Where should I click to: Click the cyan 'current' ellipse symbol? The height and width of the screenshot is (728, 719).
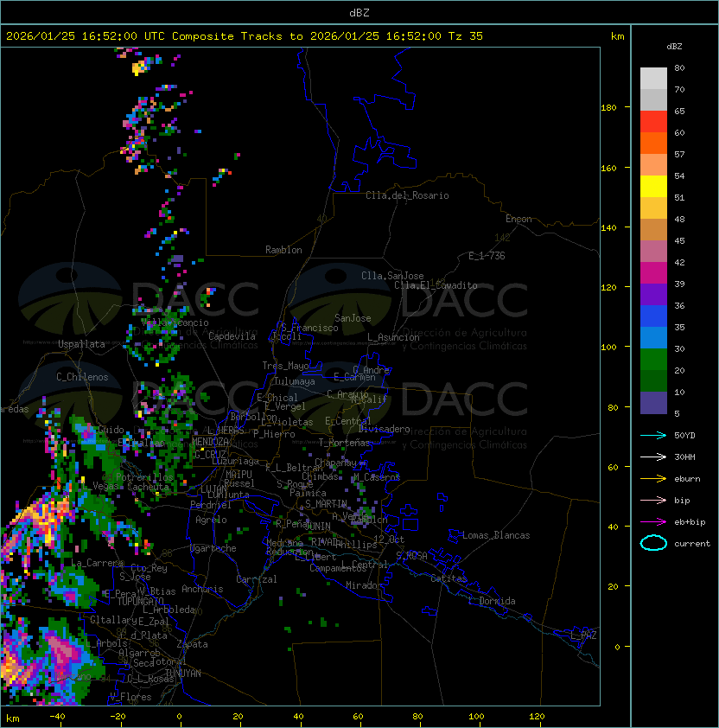653,543
